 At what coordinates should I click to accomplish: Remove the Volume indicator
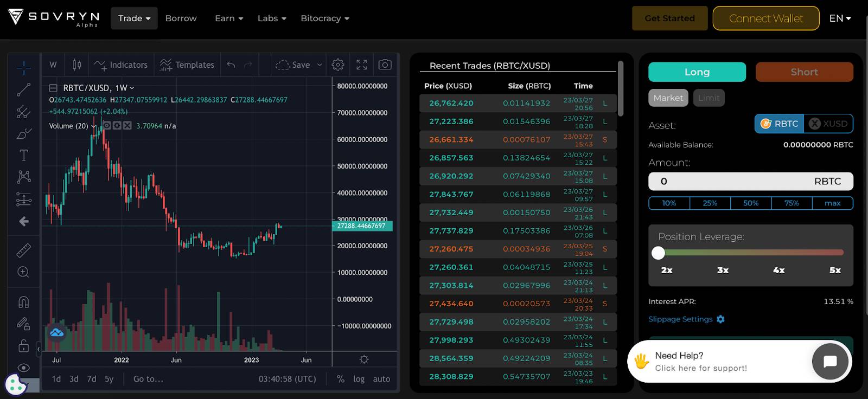pyautogui.click(x=127, y=125)
